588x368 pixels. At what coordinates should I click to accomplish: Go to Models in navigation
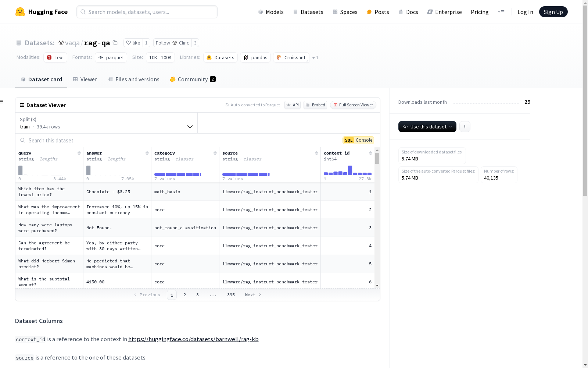271,12
